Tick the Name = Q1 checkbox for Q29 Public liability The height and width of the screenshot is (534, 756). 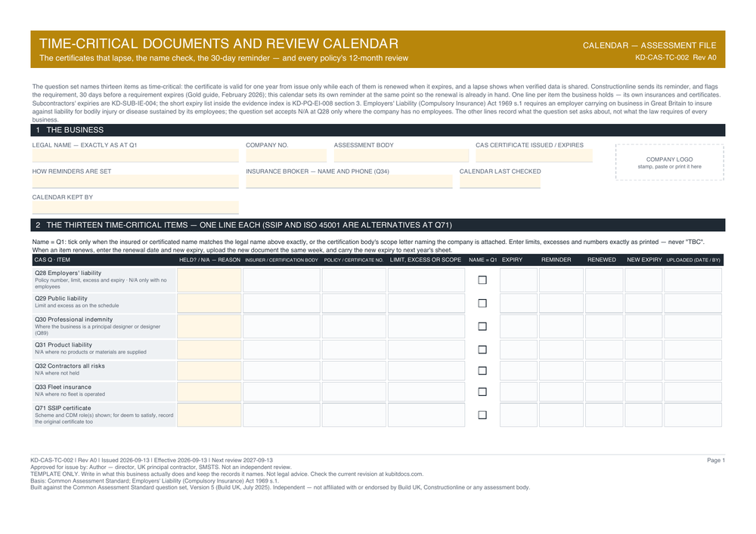[482, 304]
